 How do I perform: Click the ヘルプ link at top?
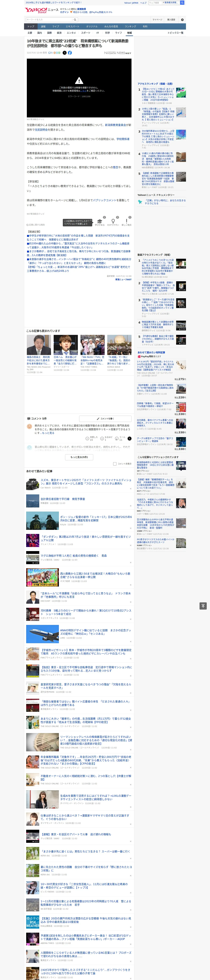click(x=143, y=3)
